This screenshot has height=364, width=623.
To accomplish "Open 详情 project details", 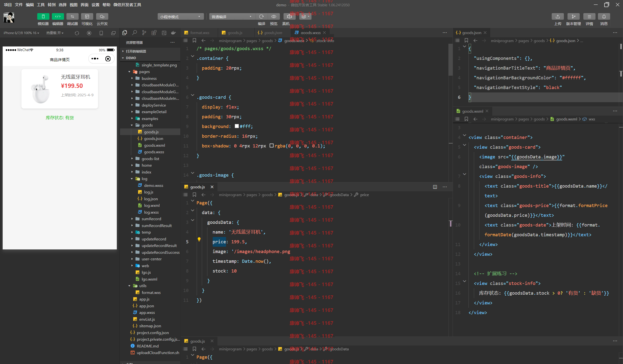I will coord(589,17).
